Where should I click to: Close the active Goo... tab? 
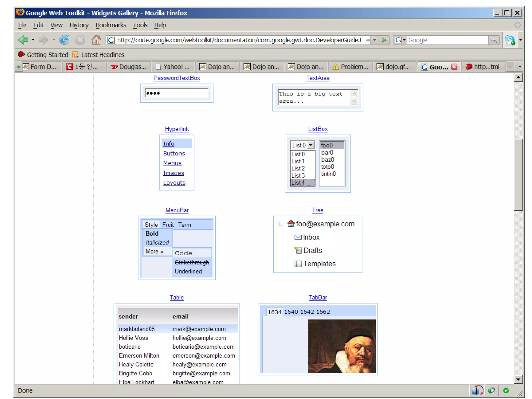click(454, 67)
